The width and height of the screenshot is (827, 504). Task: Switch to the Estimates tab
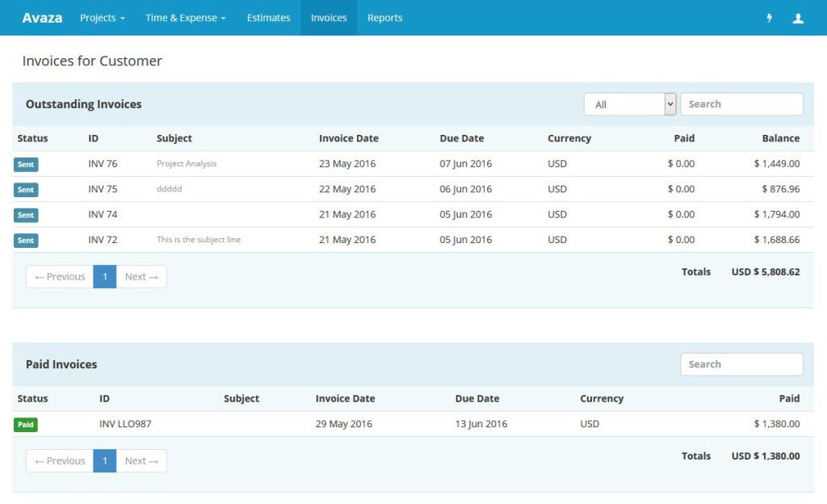coord(268,17)
